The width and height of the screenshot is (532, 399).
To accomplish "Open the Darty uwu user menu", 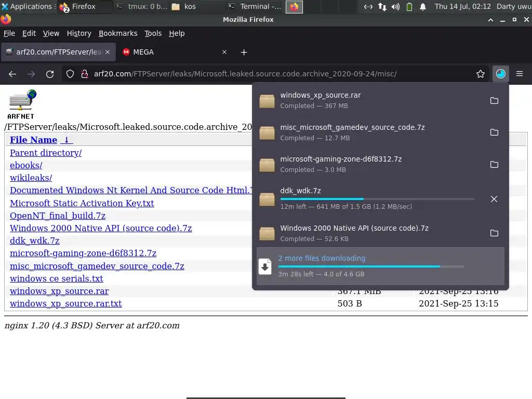I will pos(514,6).
